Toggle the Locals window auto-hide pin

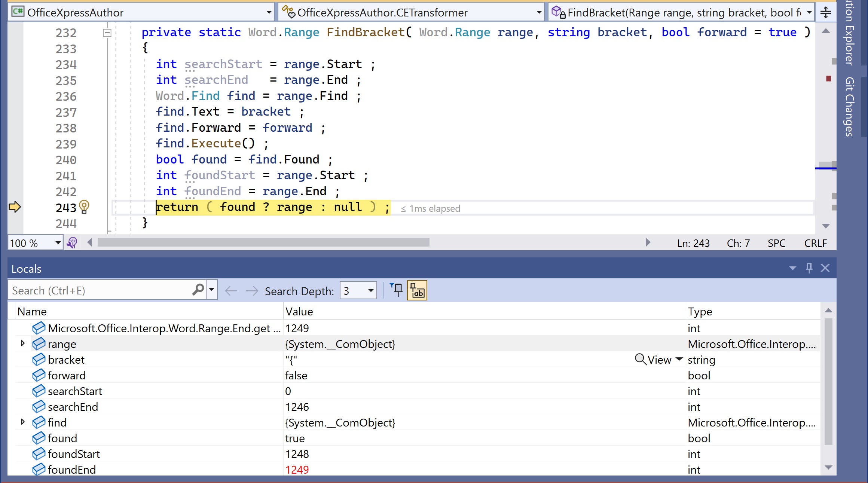coord(809,268)
